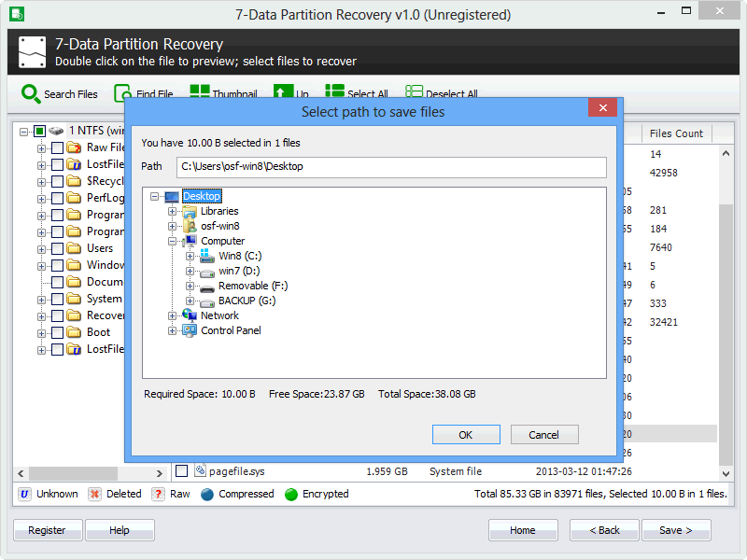Expand the win7 (D:) drive node
Viewport: 747px width, 560px height.
[190, 271]
